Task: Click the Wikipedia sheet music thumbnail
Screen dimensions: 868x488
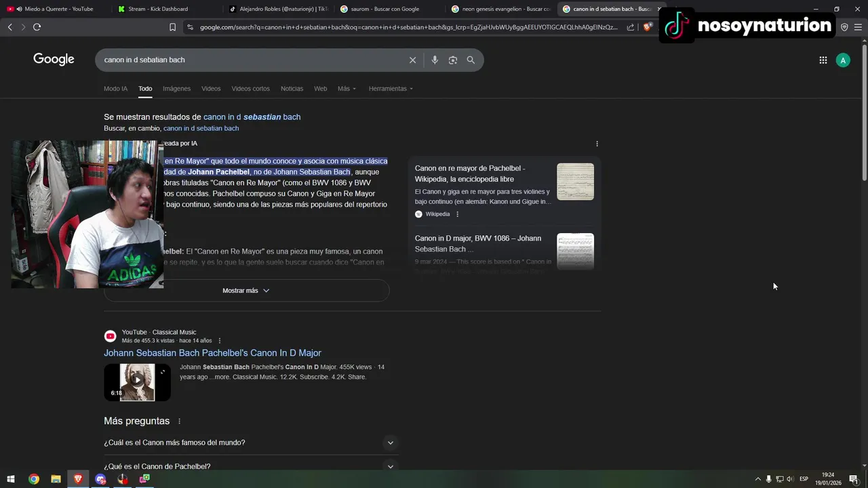Action: (x=575, y=182)
